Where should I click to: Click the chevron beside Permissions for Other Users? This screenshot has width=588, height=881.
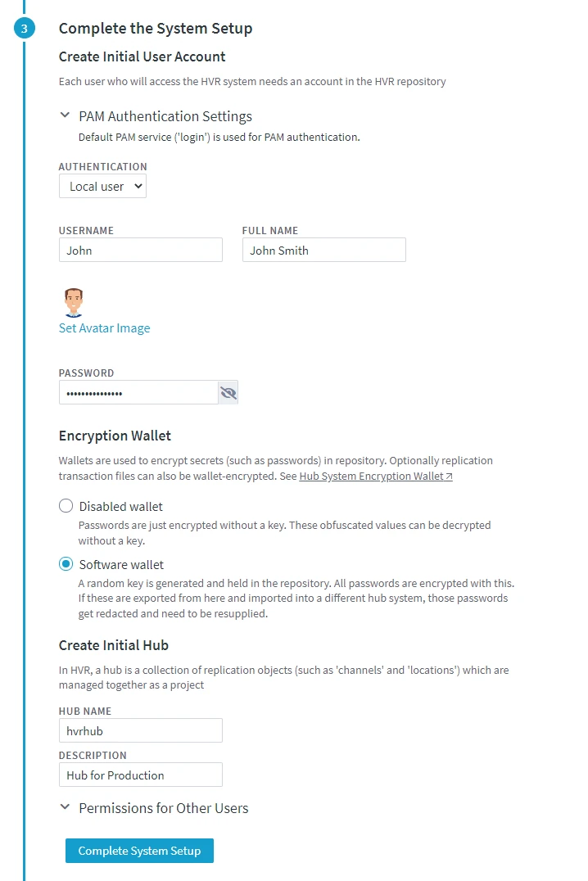pos(65,807)
